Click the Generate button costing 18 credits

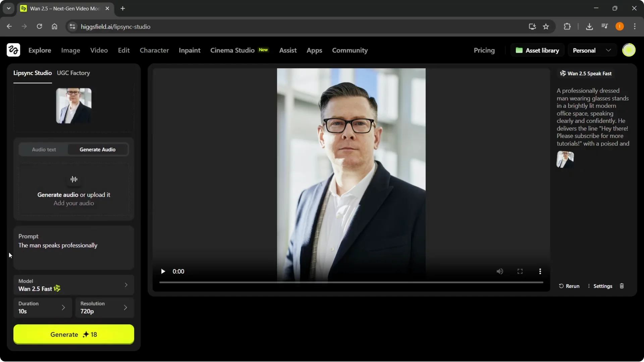coord(73,334)
